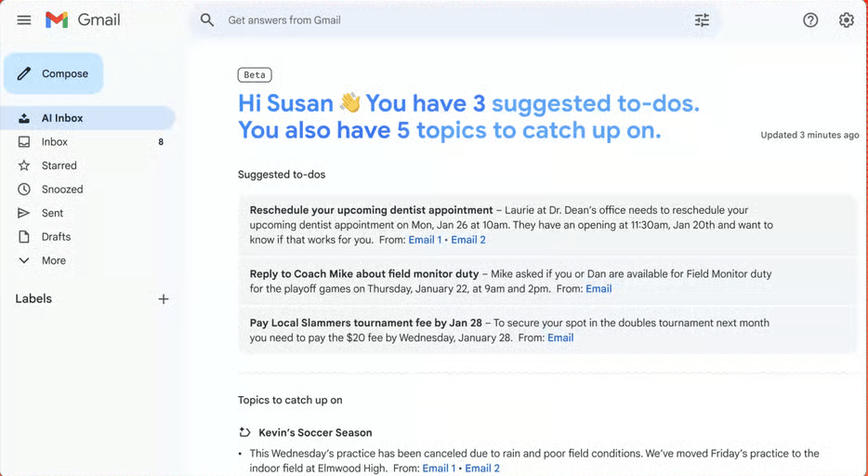Click 'Suggested to-dos' section heading
868x476 pixels.
282,175
